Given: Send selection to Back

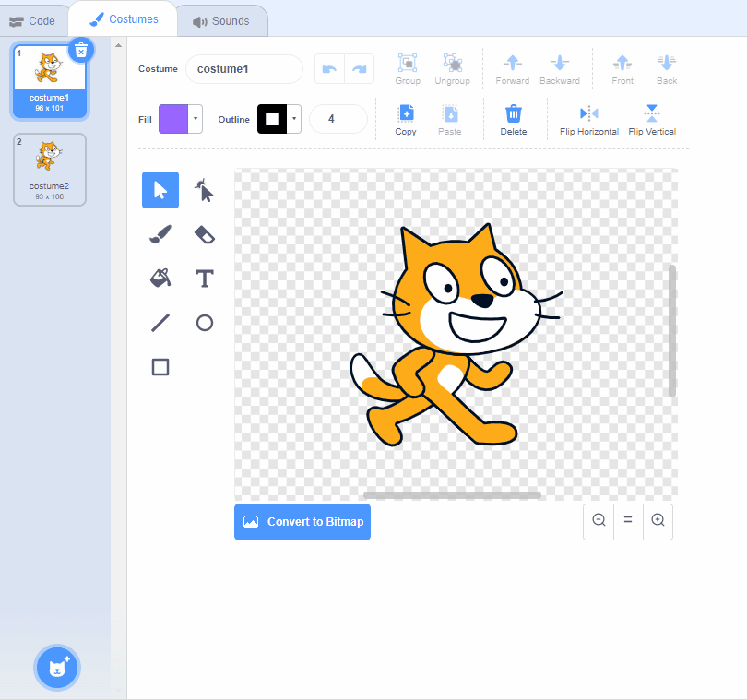Looking at the screenshot, I should tap(667, 69).
